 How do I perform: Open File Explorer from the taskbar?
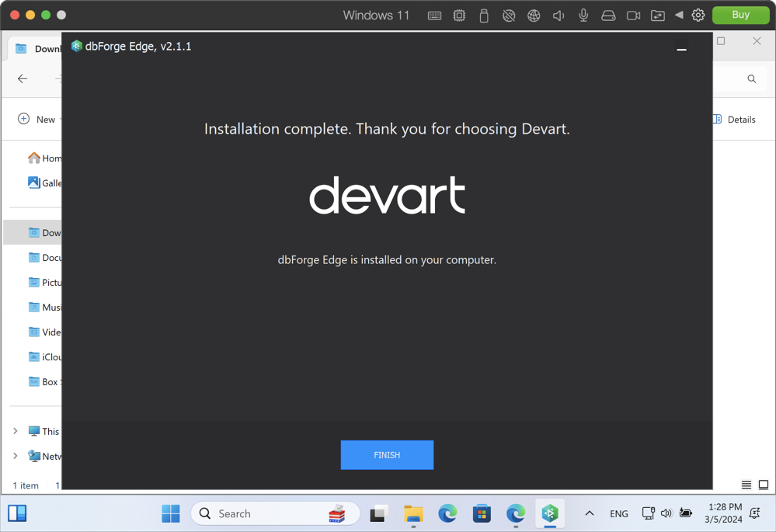413,513
